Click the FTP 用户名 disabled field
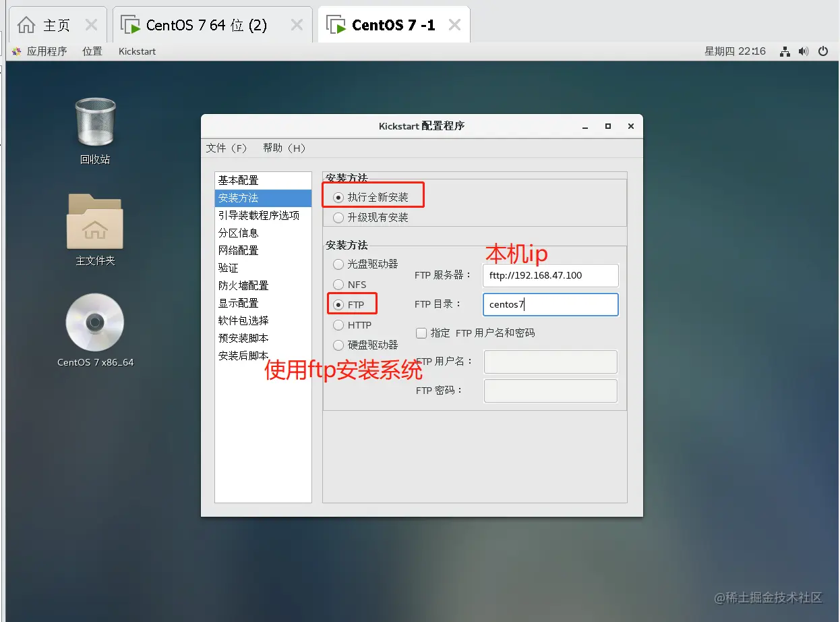 click(x=551, y=362)
